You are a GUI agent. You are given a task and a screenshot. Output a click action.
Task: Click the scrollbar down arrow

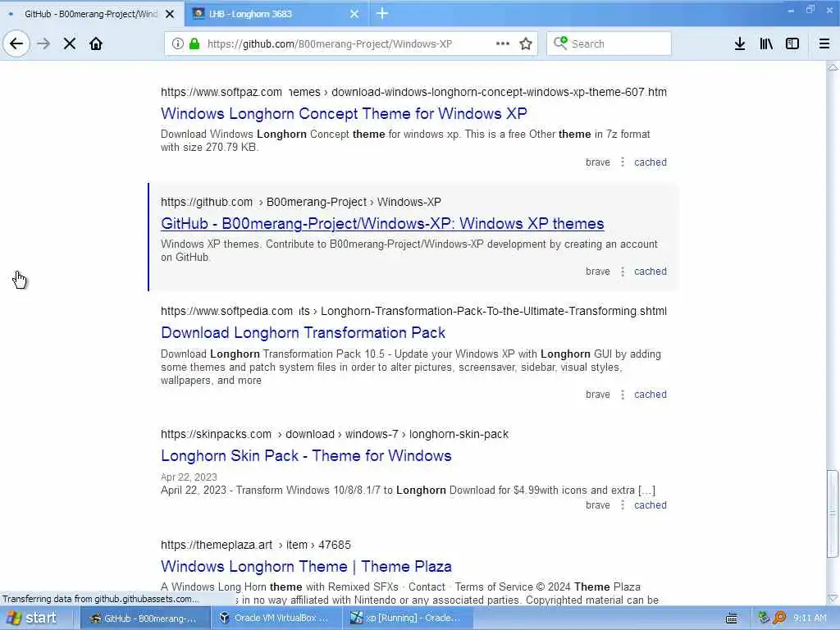pyautogui.click(x=833, y=598)
